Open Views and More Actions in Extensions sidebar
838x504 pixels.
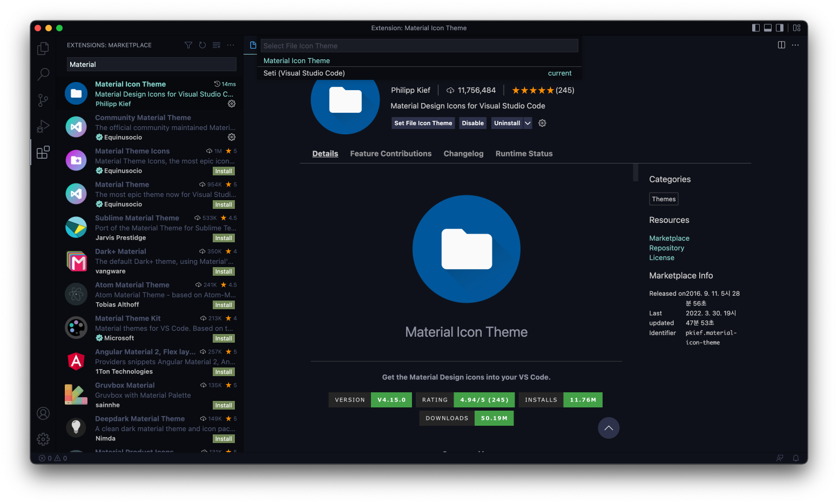[x=231, y=45]
